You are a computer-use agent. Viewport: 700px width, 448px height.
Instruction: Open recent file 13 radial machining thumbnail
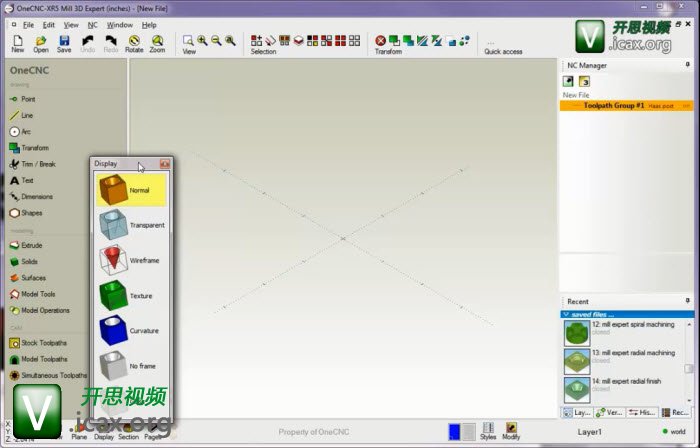576,362
